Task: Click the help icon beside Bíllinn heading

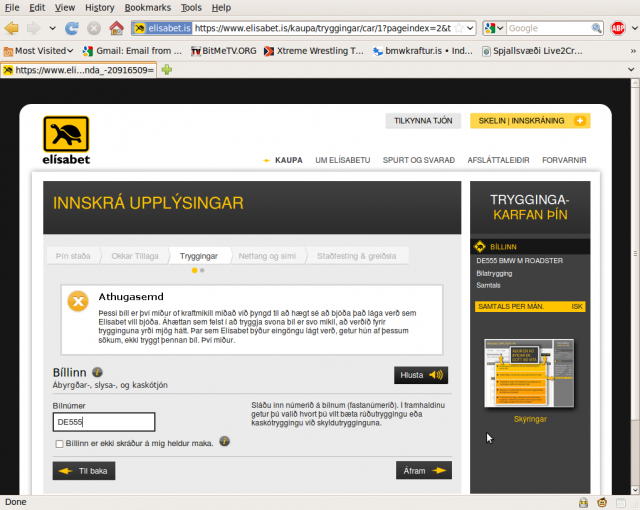Action: click(x=98, y=372)
